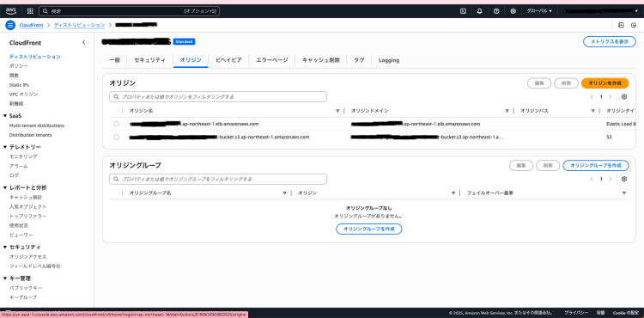This screenshot has width=644, height=318.
Task: Sort by フェイルオーバー基準 column arrow
Action: click(x=624, y=193)
